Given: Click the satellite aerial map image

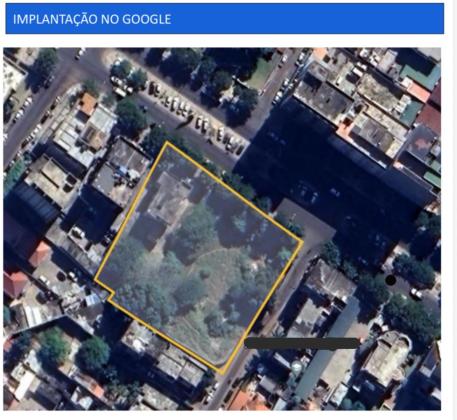Looking at the screenshot, I should [x=222, y=229].
